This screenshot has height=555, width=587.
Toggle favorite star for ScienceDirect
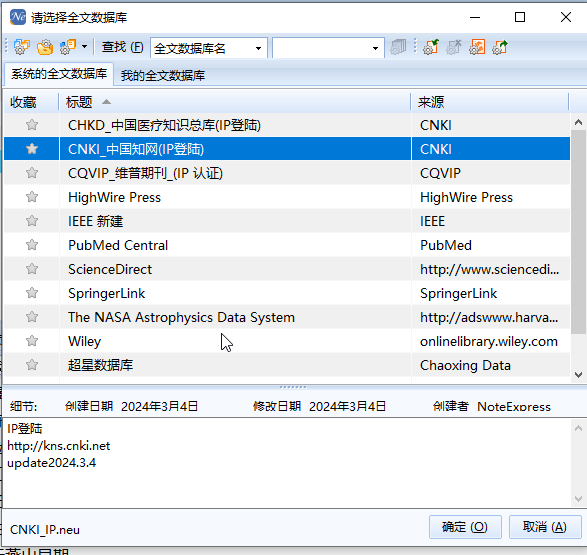(32, 269)
